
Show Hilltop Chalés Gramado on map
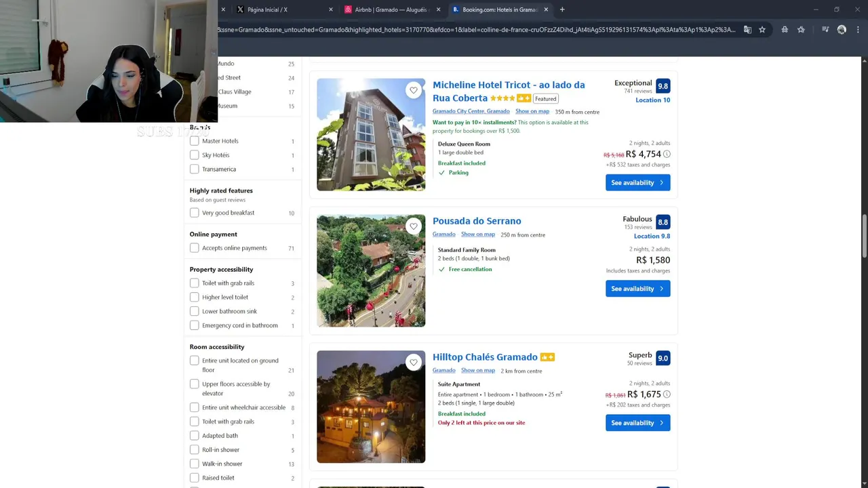point(478,371)
